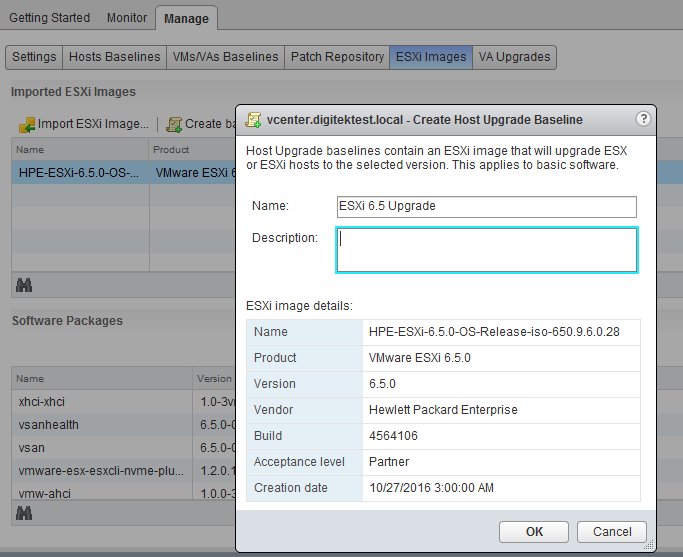Grab the dialog resize grip corner
683x557 pixels.
click(649, 545)
